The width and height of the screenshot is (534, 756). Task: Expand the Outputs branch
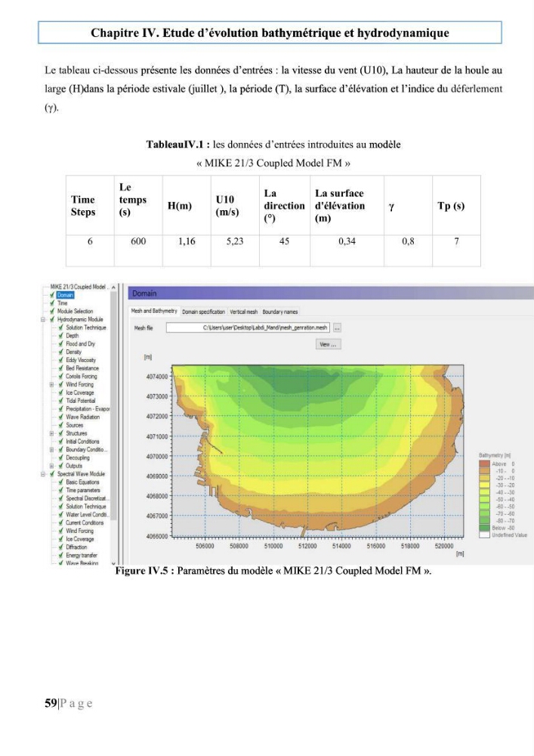(x=51, y=466)
